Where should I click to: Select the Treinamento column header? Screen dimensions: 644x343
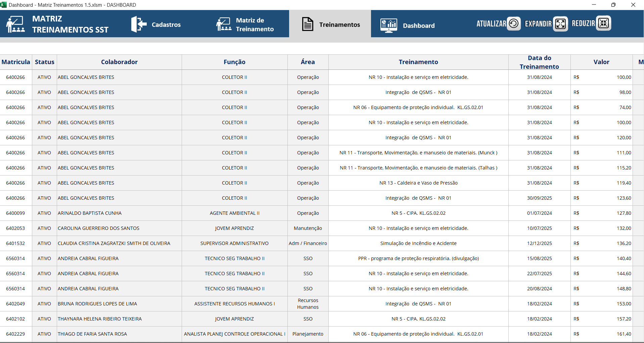[418, 62]
